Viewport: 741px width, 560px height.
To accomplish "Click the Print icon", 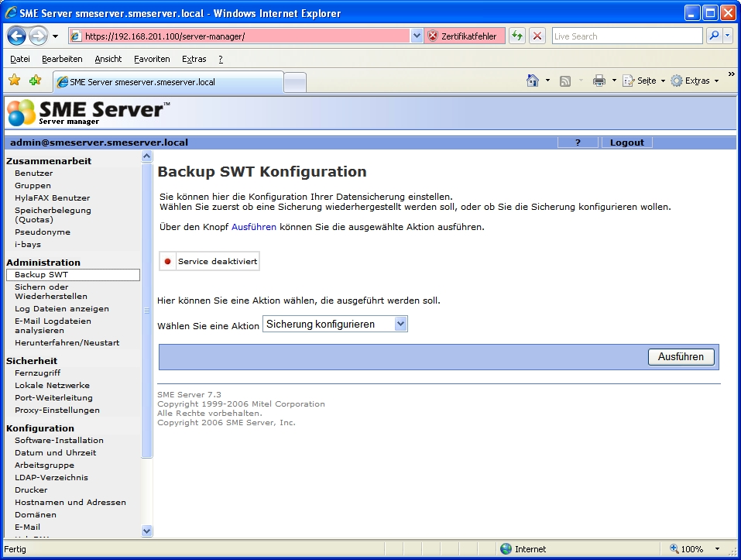I will (x=599, y=81).
